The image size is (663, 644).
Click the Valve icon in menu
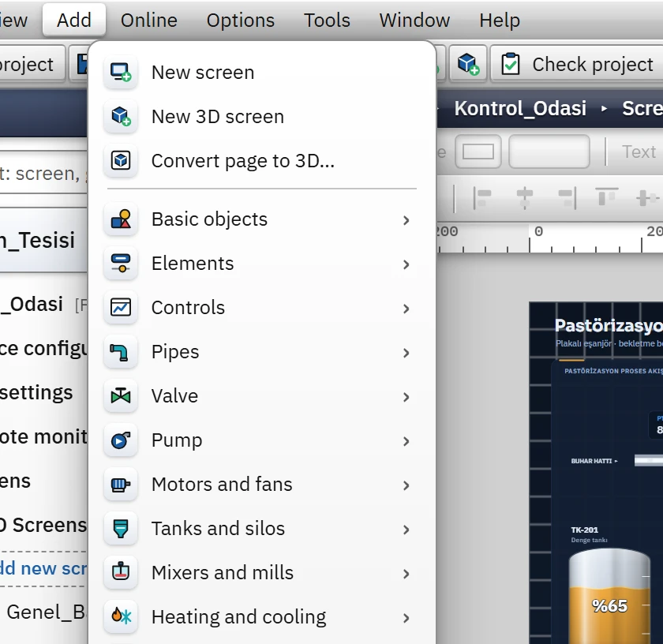point(121,395)
